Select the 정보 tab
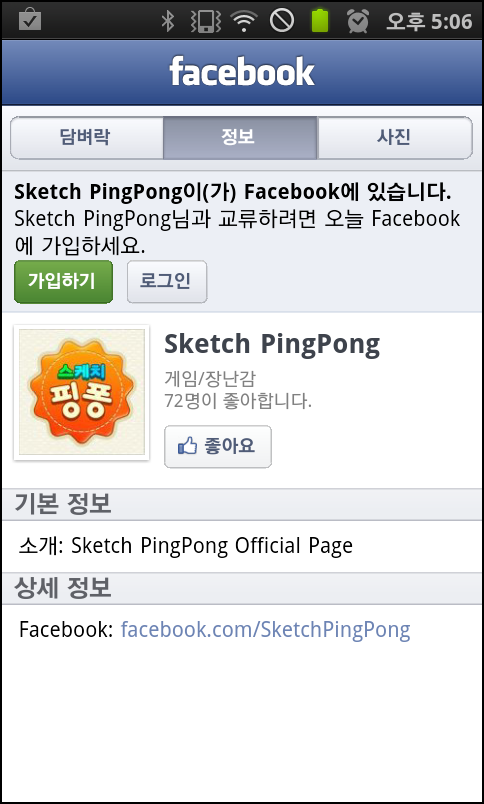 tap(240, 137)
